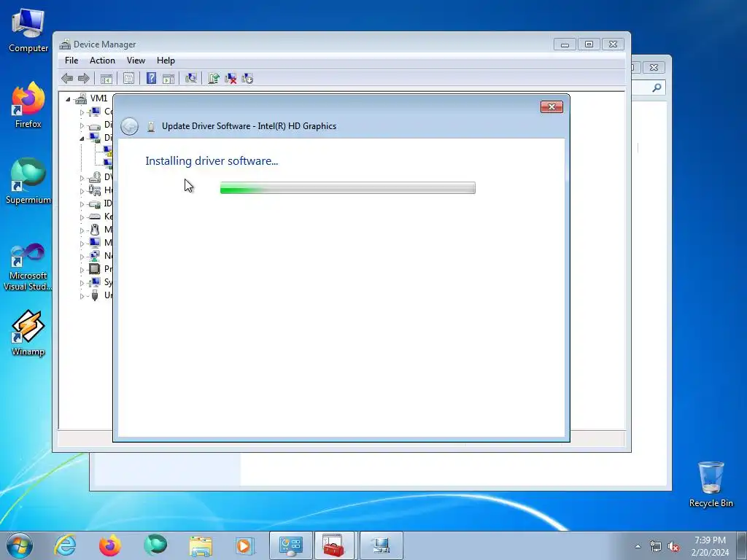Collapse the VM1 root node
This screenshot has width=747, height=560.
tap(68, 99)
